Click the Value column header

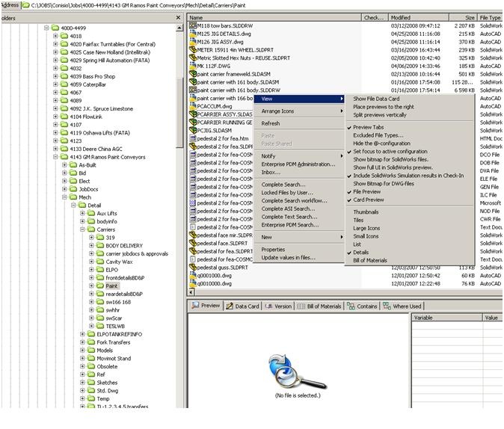[x=493, y=317]
